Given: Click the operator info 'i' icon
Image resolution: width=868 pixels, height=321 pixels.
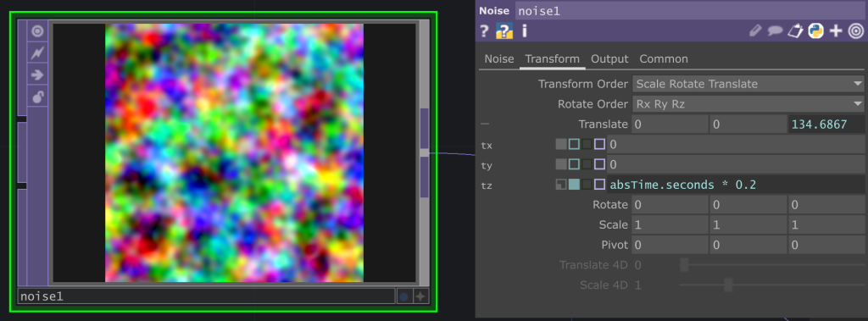Looking at the screenshot, I should [524, 31].
